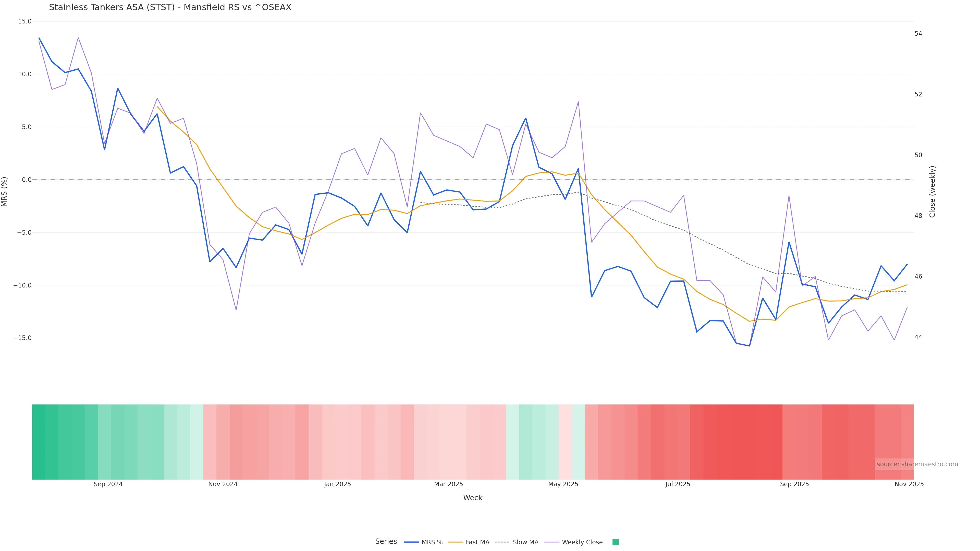
Task: Click the Stainless Tankers ASA chart title
Action: [x=170, y=8]
